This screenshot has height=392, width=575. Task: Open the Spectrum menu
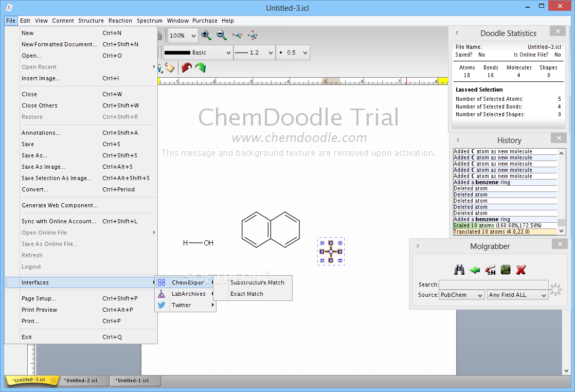tap(149, 21)
